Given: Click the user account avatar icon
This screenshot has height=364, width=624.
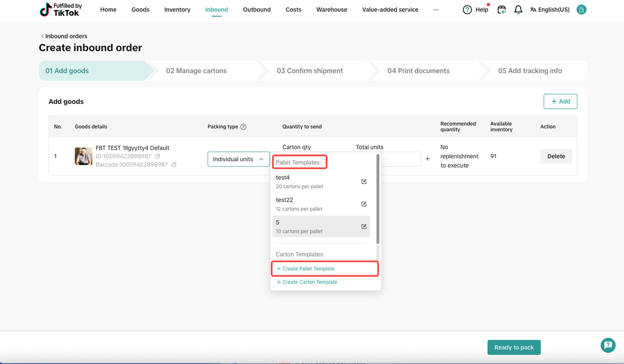Looking at the screenshot, I should [581, 10].
